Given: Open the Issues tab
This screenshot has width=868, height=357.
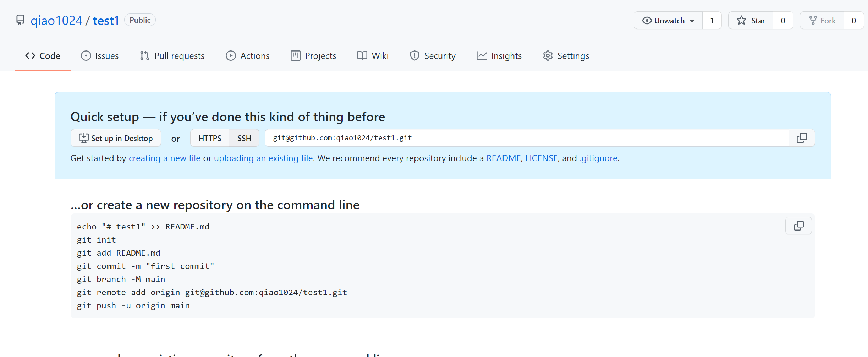Looking at the screenshot, I should click(100, 56).
